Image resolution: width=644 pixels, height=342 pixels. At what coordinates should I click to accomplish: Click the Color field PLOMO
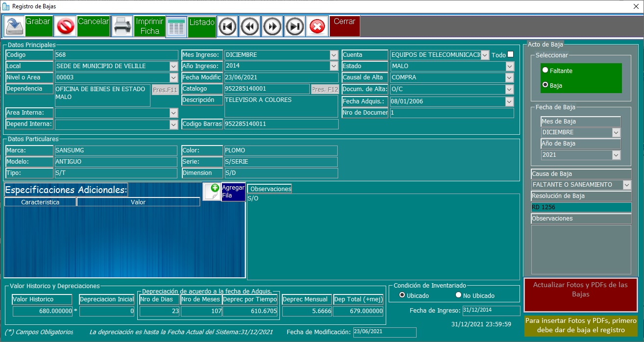[x=281, y=150]
